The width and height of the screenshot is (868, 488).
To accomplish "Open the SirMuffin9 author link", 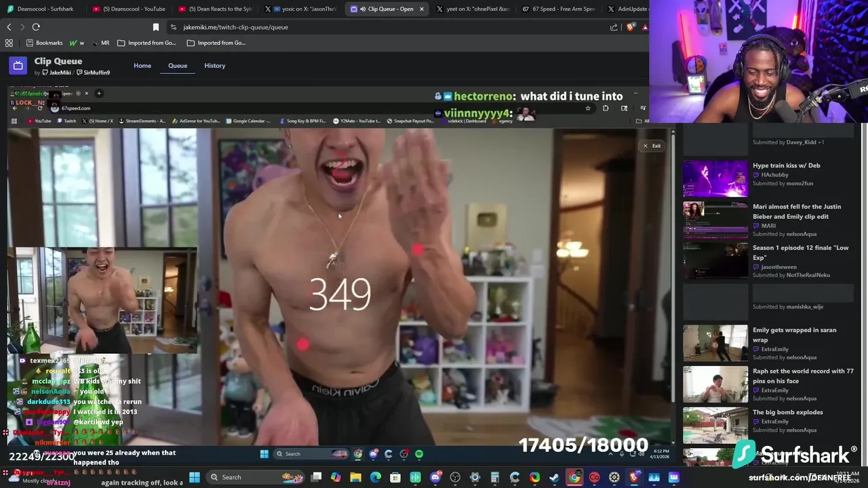I will (x=94, y=73).
